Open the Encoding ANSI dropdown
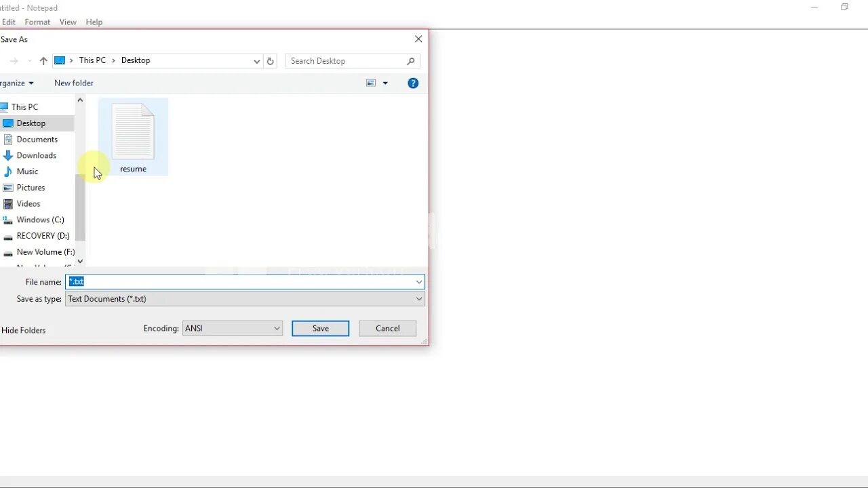The height and width of the screenshot is (488, 868). [x=277, y=329]
